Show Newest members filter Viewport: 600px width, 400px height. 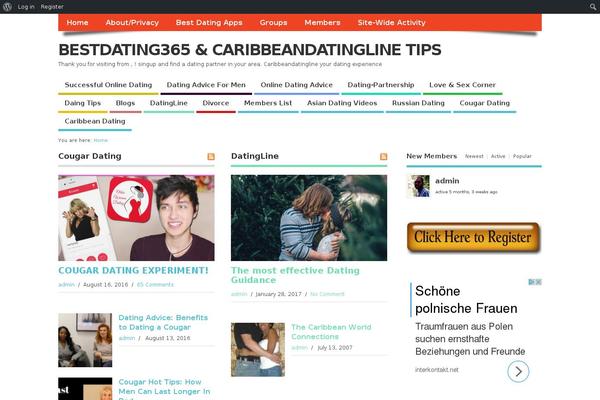474,156
